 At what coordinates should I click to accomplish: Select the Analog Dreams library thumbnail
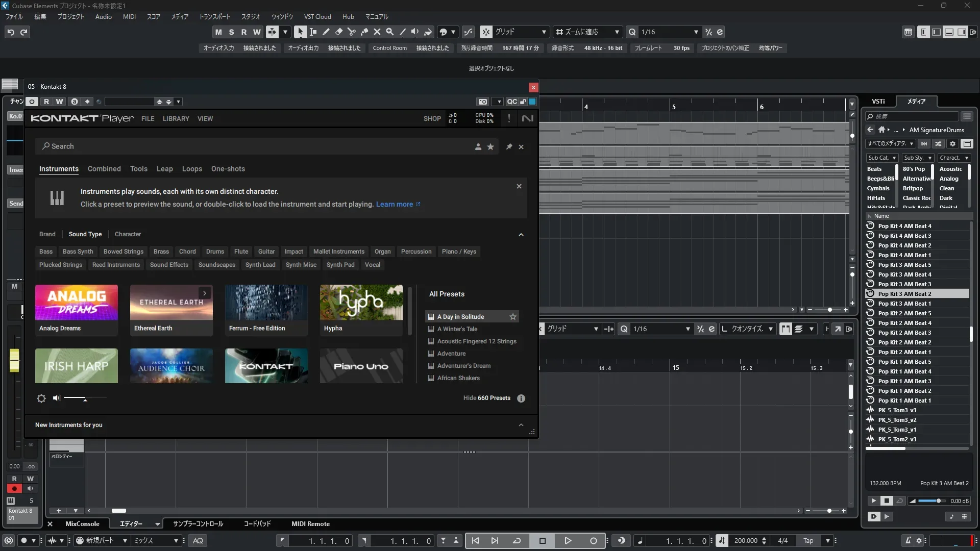(77, 310)
